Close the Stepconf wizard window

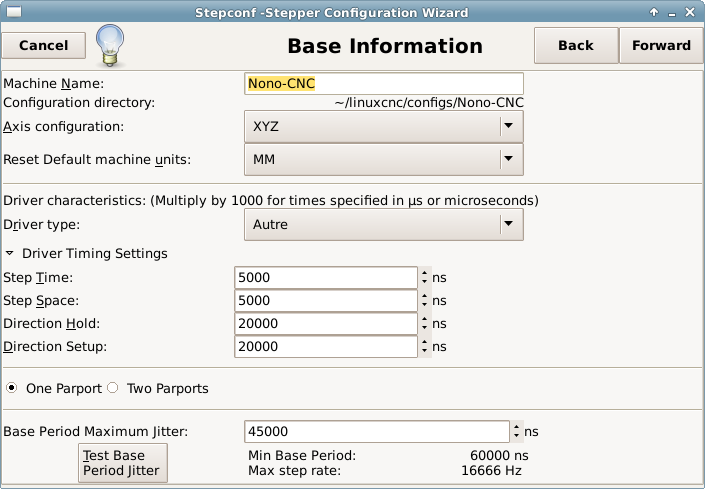[x=690, y=12]
